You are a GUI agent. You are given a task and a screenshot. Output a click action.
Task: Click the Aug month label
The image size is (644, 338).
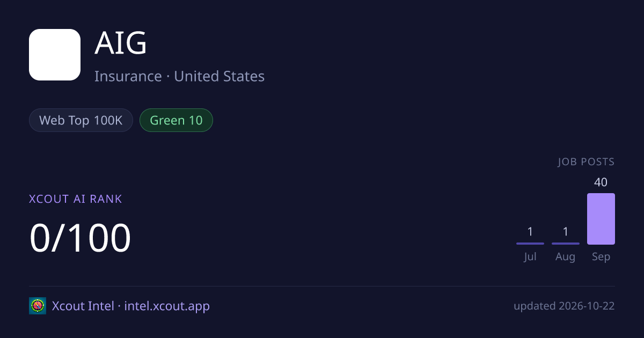(566, 257)
